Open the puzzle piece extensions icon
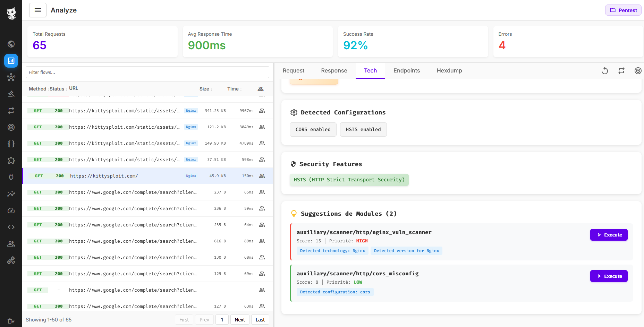 [x=11, y=161]
